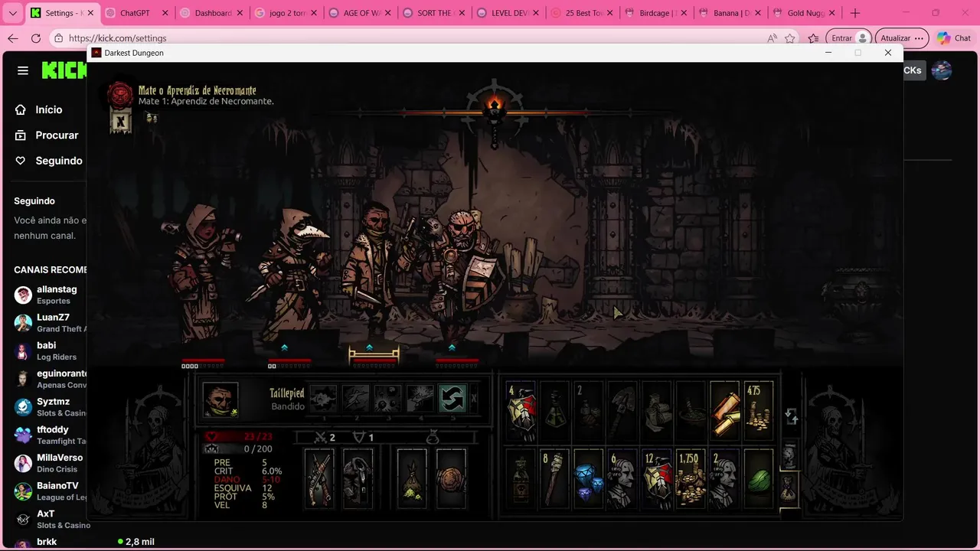The image size is (980, 551).
Task: Open the Copilot Chat button
Action: click(954, 38)
